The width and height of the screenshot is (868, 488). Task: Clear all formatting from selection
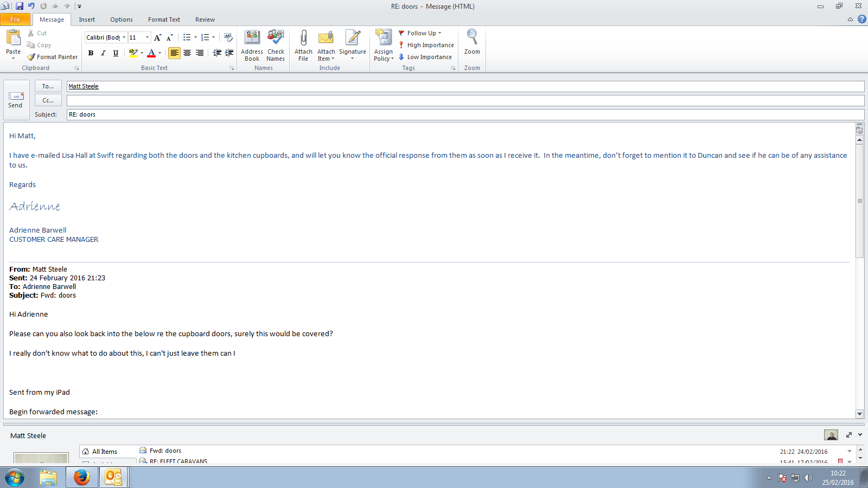coord(228,37)
